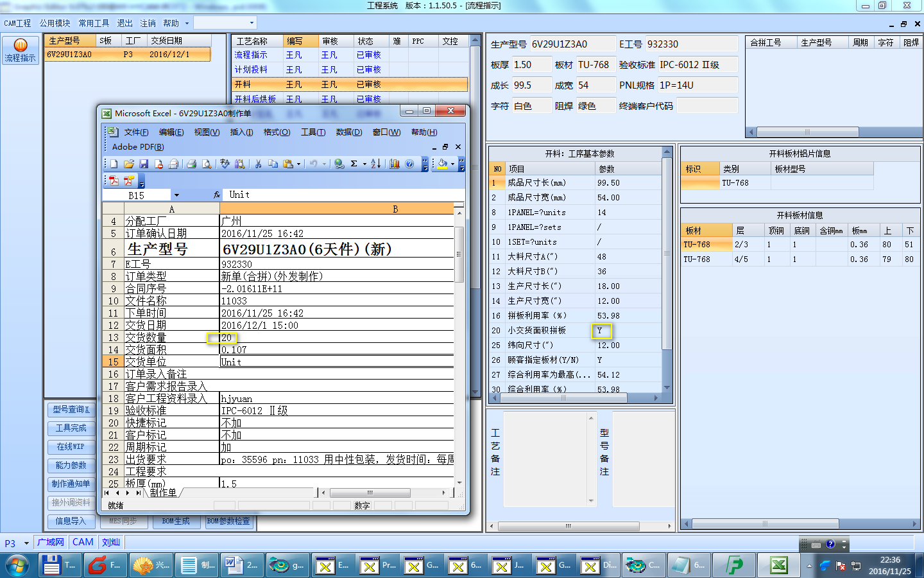Open the red F taskbar application
This screenshot has width=924, height=578.
click(x=105, y=565)
